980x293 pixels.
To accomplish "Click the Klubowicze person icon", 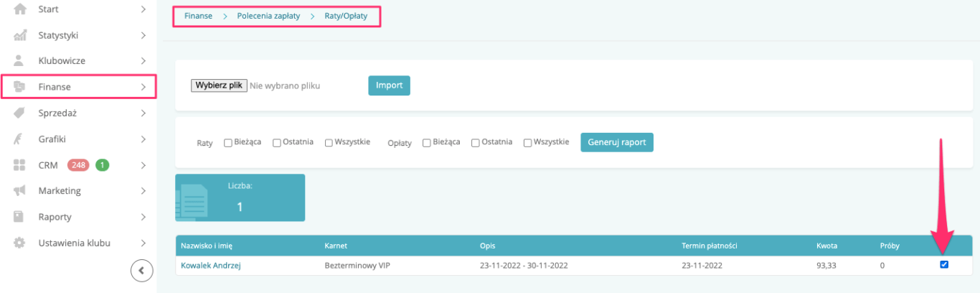I will click(x=20, y=61).
